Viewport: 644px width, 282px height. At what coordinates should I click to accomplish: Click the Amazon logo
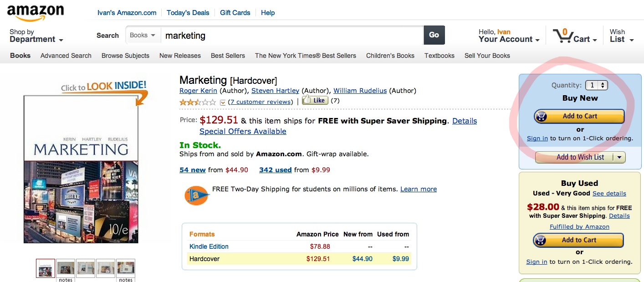tap(36, 13)
